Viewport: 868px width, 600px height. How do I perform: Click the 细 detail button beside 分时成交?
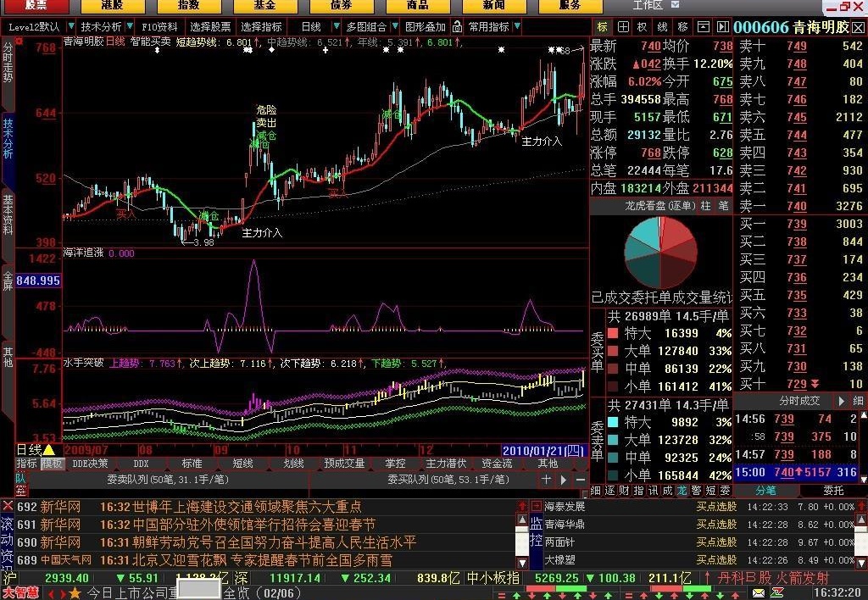pos(858,401)
